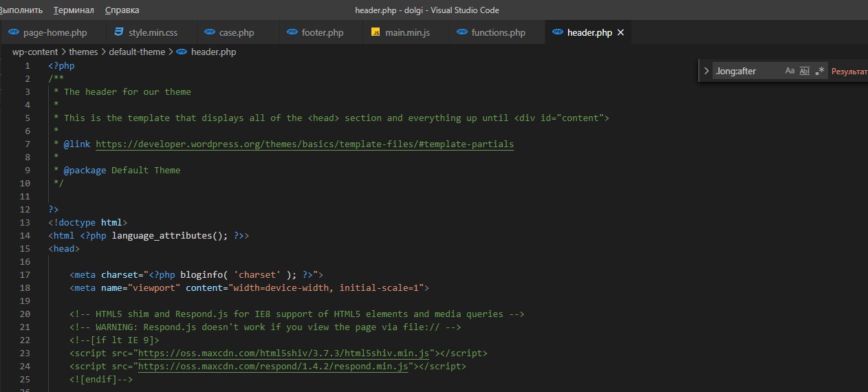Click the <!doctype html> line
The height and width of the screenshot is (392, 868).
88,223
